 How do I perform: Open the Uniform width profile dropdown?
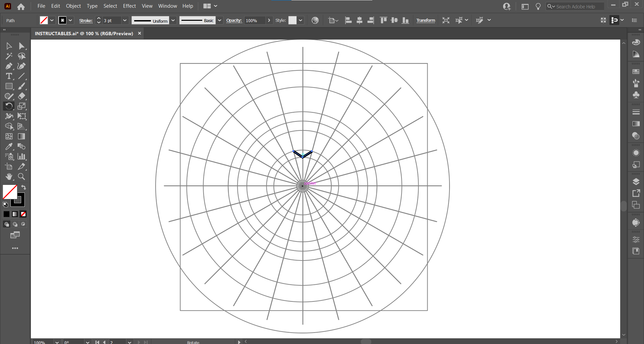[x=173, y=20]
